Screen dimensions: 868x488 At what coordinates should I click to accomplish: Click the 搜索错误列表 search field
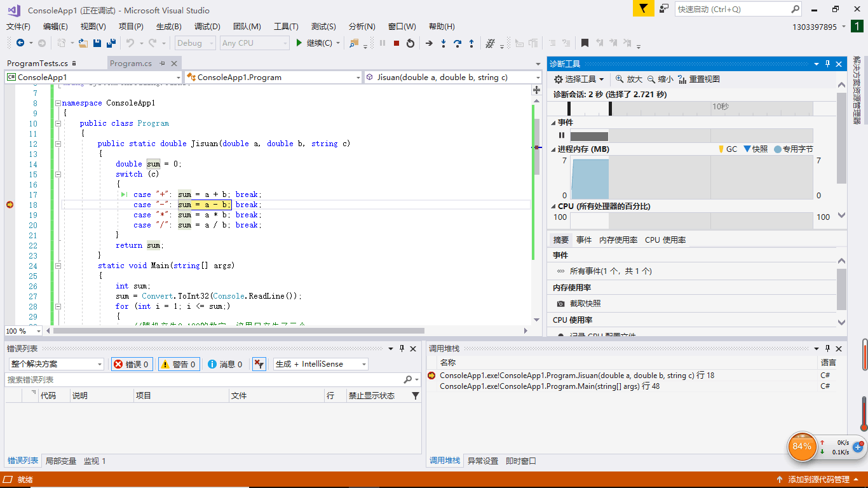(203, 379)
